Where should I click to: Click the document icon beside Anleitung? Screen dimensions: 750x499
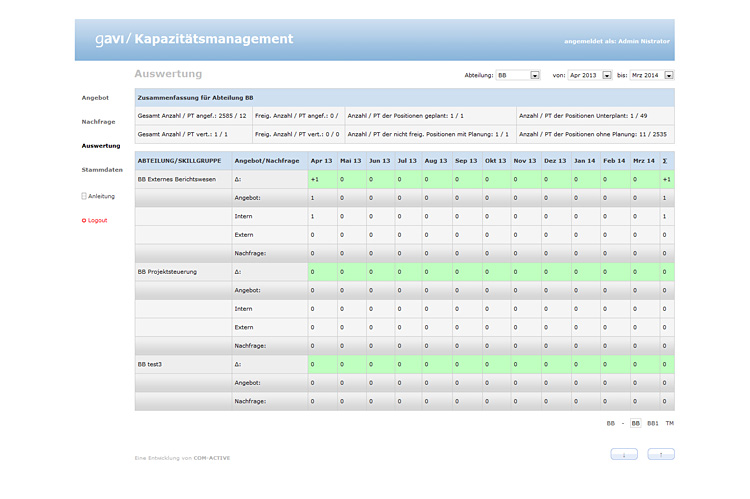[x=84, y=196]
